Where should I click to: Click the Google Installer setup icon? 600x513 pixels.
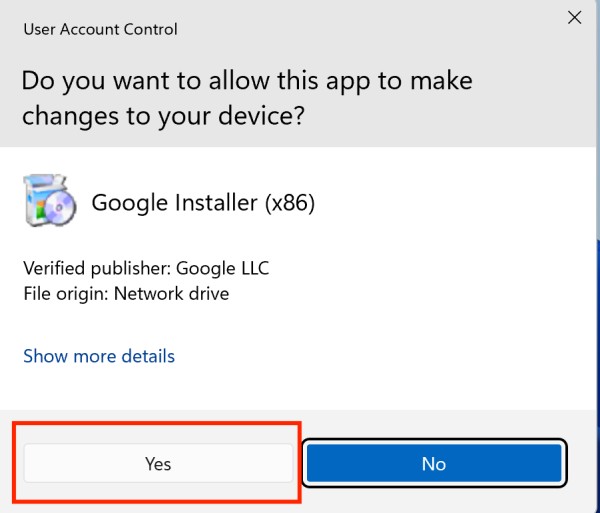(50, 200)
